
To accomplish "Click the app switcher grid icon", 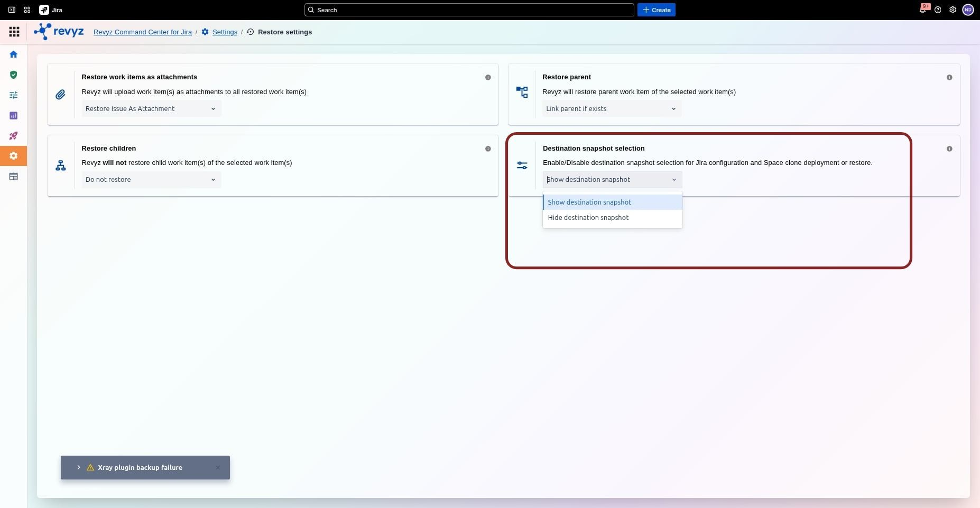I will 14,32.
